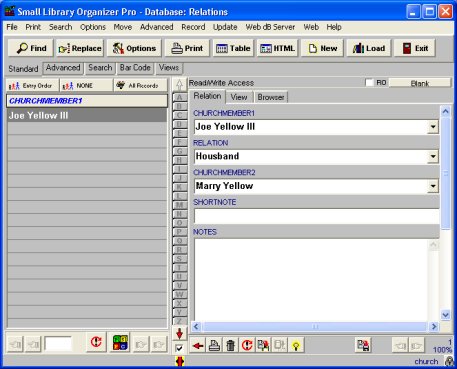This screenshot has height=369, width=457.
Task: Click the printer icon in record toolbar
Action: [x=214, y=346]
